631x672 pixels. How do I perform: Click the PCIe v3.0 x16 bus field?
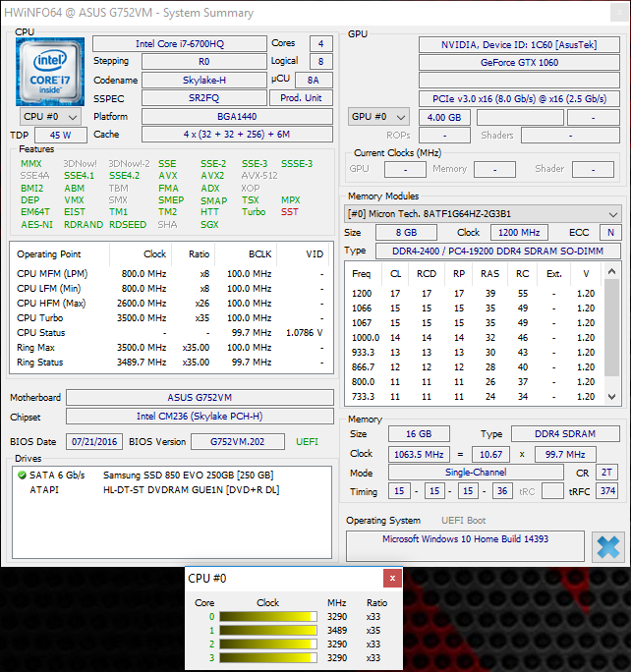click(x=519, y=99)
